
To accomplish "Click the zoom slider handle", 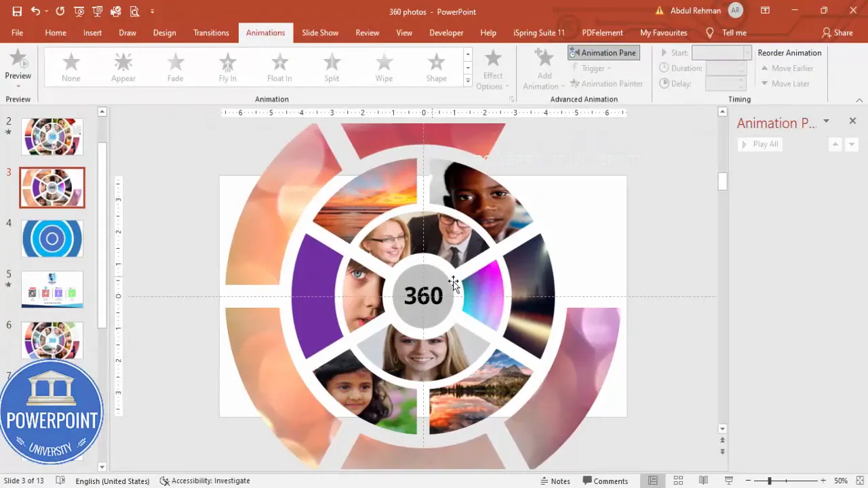I will click(x=769, y=481).
